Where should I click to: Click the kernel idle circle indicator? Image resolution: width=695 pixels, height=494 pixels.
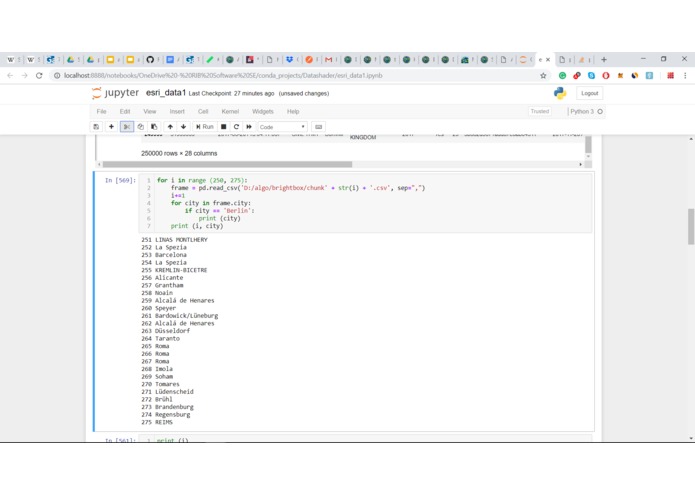click(x=600, y=112)
